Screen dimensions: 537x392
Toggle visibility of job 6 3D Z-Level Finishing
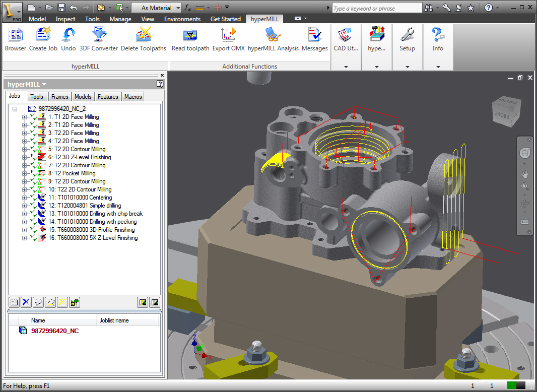tap(34, 158)
